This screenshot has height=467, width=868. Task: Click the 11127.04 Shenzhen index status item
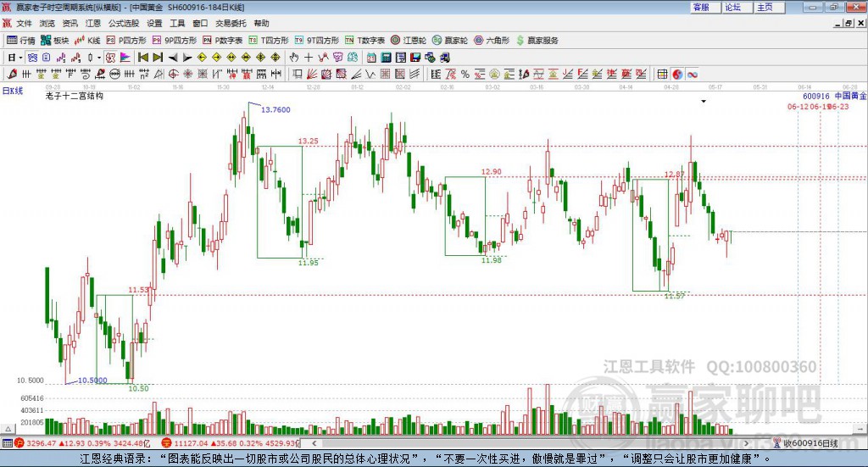pyautogui.click(x=191, y=443)
